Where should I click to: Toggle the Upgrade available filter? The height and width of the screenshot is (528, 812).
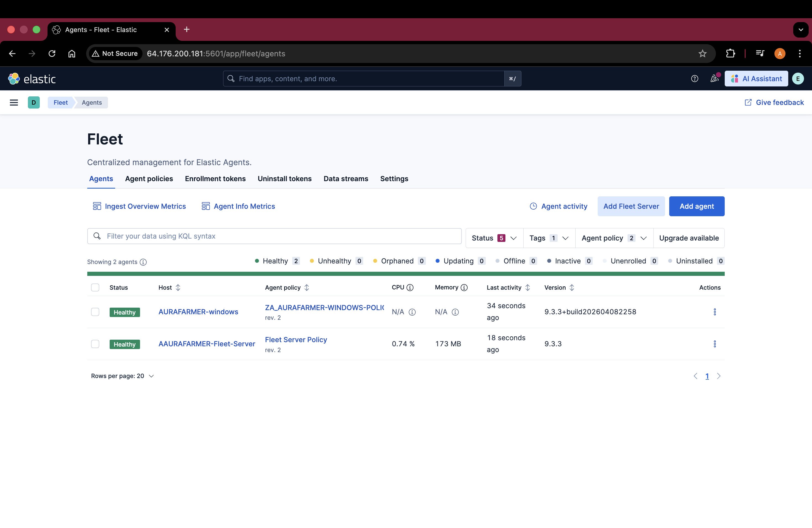[x=689, y=238]
